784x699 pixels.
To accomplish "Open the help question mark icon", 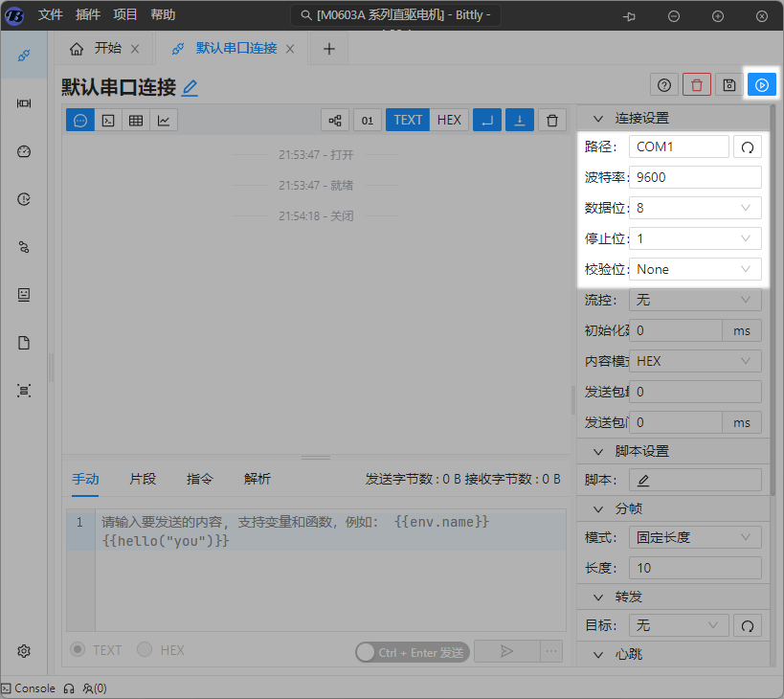I will [664, 85].
